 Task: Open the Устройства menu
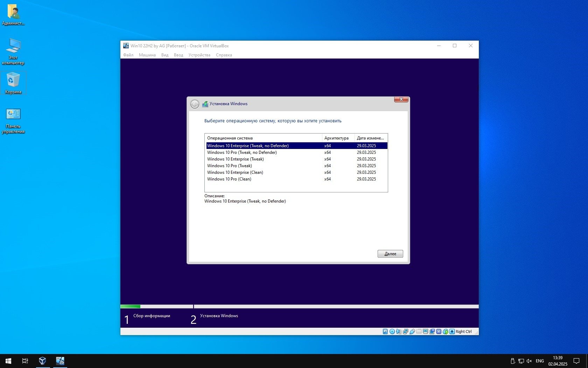pos(199,55)
